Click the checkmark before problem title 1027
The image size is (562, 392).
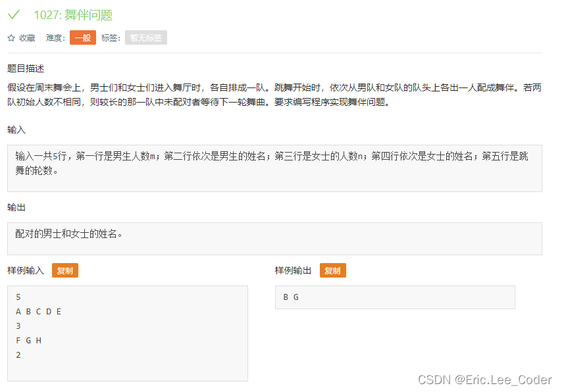click(x=13, y=14)
